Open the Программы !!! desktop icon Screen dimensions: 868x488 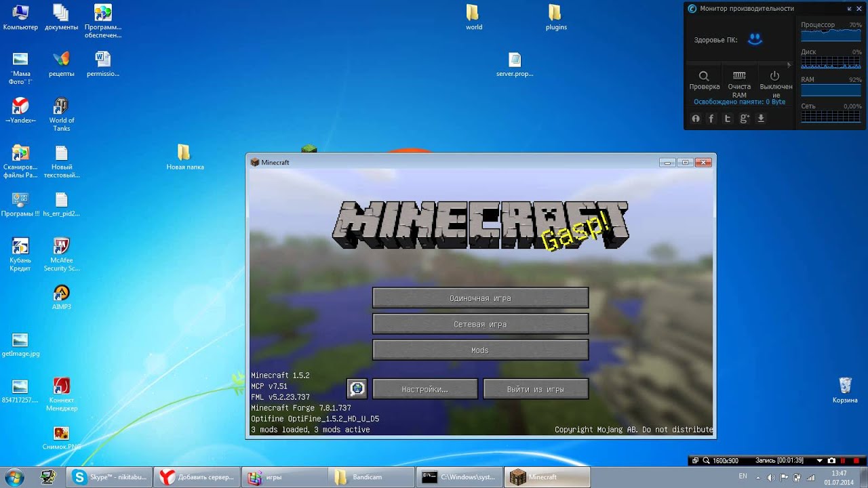point(20,204)
